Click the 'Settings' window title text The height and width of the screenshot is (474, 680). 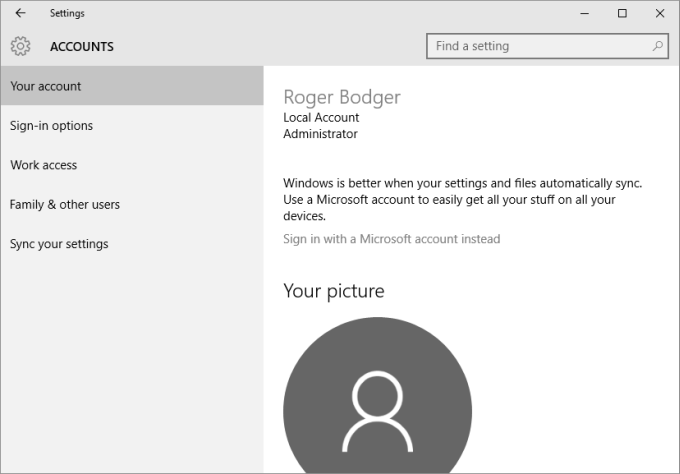coord(67,13)
